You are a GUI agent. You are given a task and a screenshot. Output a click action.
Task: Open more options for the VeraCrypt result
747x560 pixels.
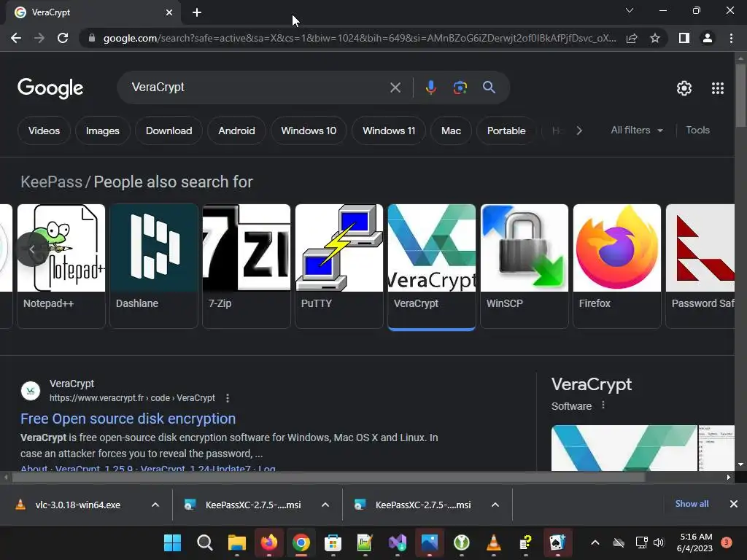[x=228, y=398]
